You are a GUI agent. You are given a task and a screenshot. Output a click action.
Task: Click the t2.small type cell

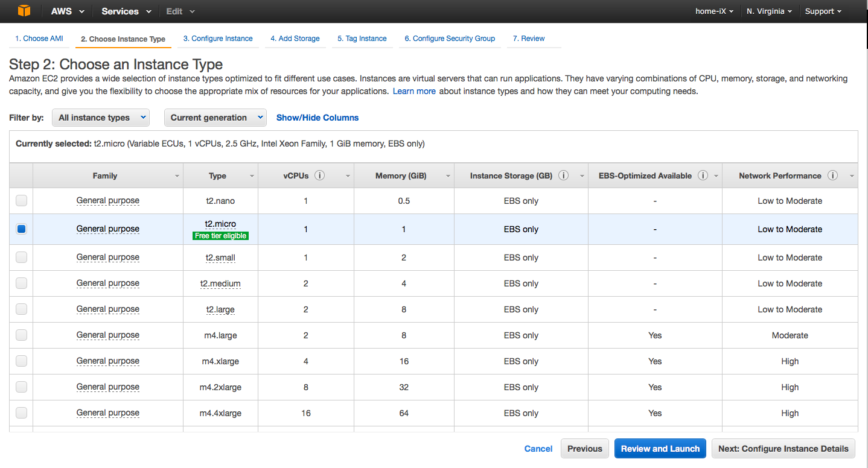[220, 258]
